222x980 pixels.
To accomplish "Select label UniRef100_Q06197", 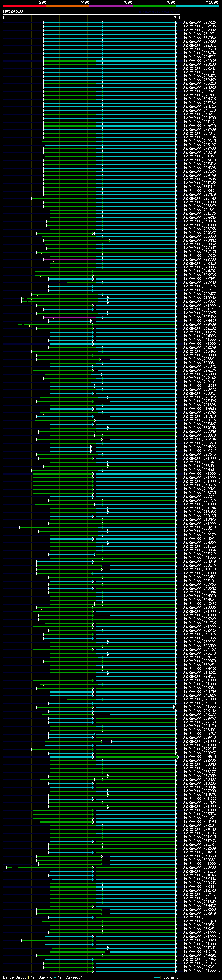I will tap(199, 145).
